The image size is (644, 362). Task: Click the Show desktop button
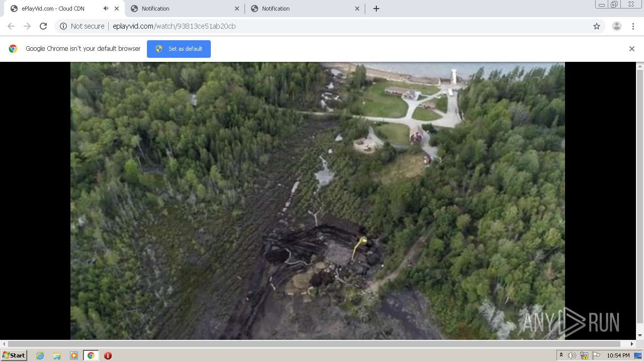(638, 355)
